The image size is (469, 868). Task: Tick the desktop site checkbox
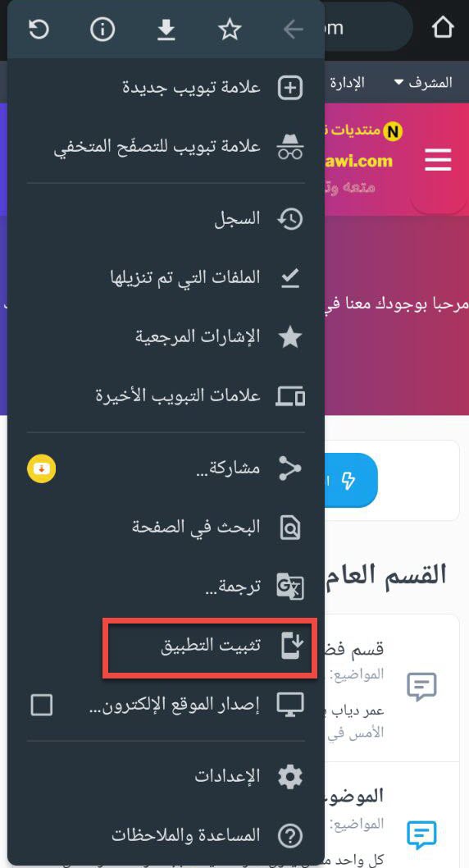(x=42, y=706)
